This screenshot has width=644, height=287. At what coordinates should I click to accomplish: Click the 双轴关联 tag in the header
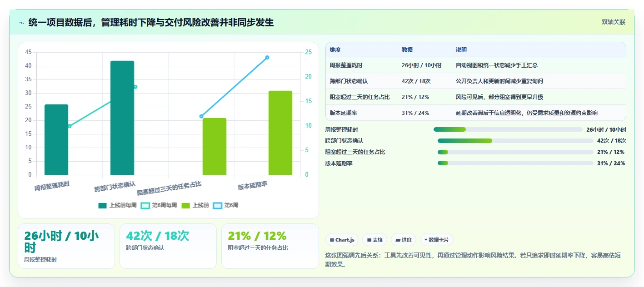pos(614,22)
